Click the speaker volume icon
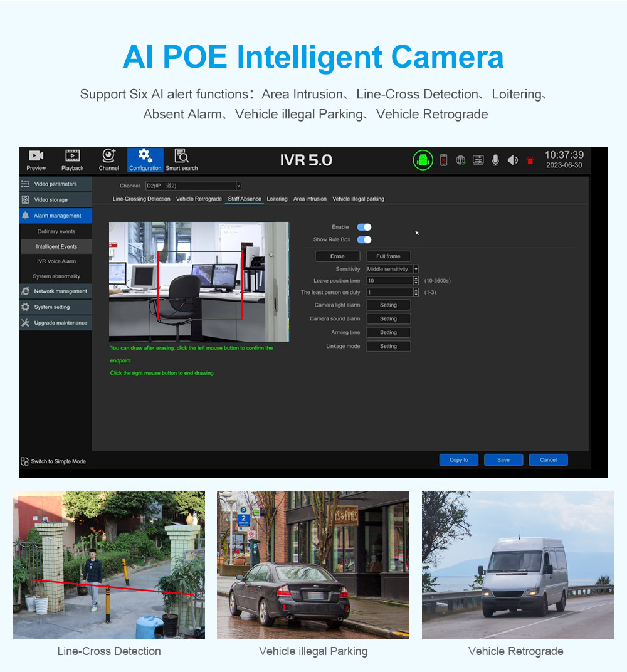 (513, 160)
